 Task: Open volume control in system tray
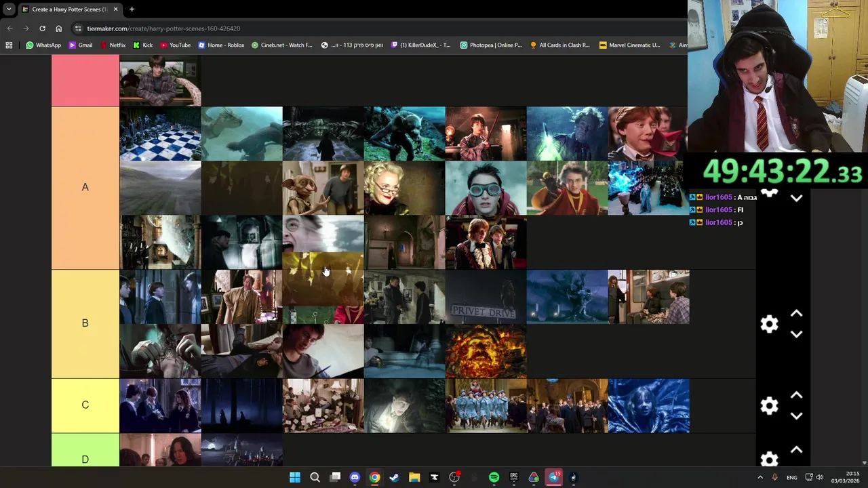click(x=820, y=477)
